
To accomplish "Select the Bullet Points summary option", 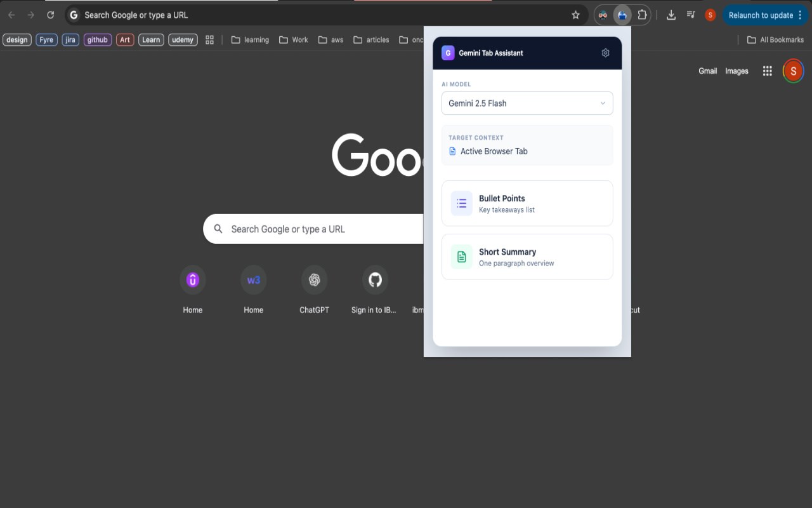I will (x=527, y=203).
